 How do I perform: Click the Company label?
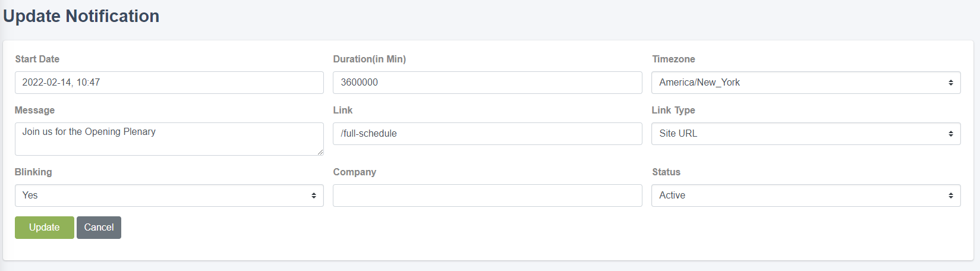pyautogui.click(x=355, y=172)
